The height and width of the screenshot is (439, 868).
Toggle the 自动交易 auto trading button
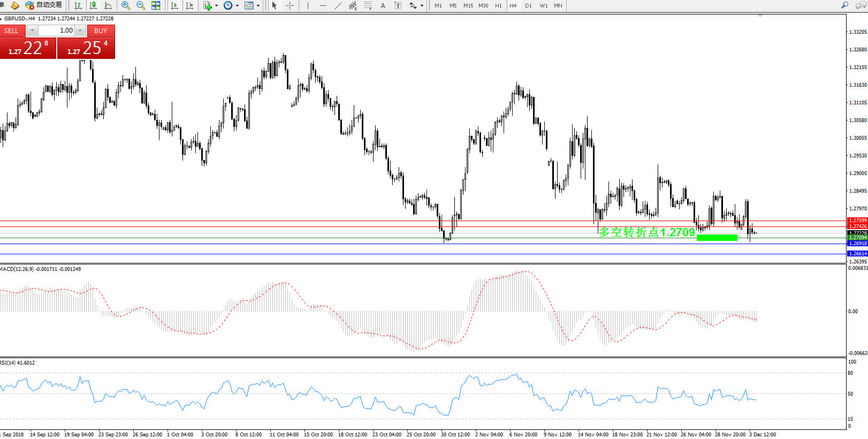[x=44, y=5]
